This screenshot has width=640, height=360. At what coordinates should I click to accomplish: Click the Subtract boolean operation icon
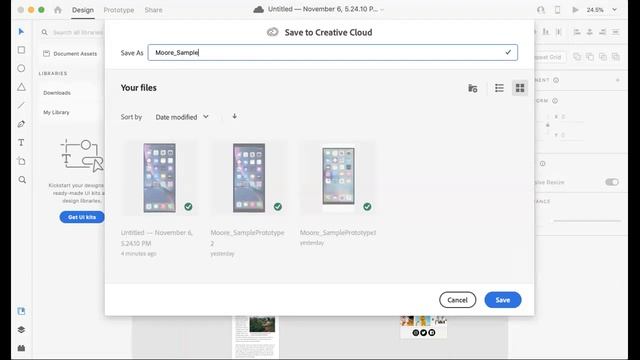point(590,57)
